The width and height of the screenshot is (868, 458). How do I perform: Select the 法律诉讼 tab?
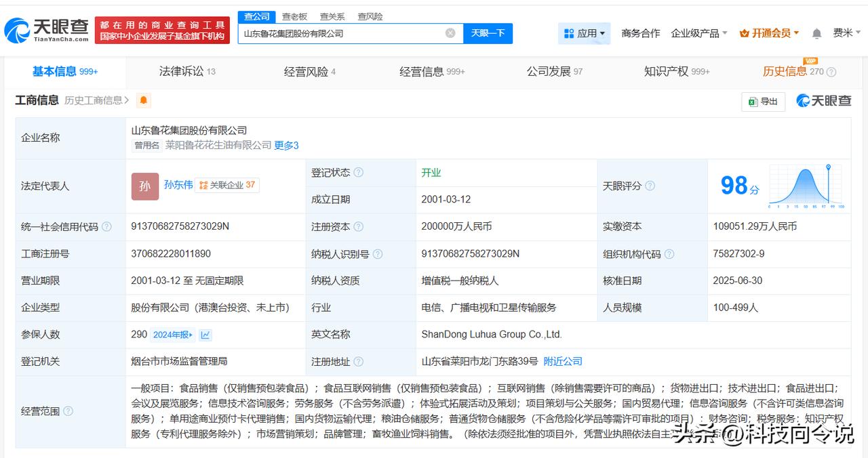[187, 71]
